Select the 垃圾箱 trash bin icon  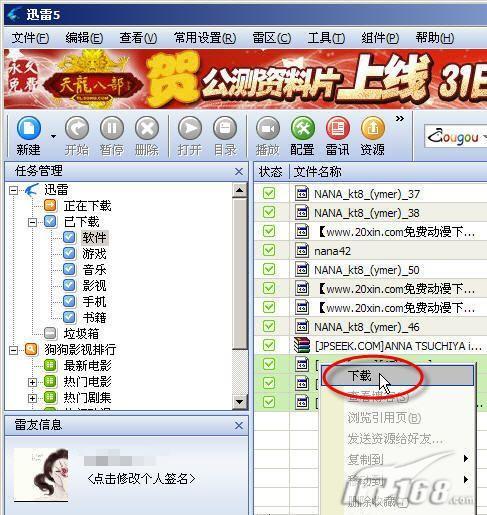click(x=50, y=333)
